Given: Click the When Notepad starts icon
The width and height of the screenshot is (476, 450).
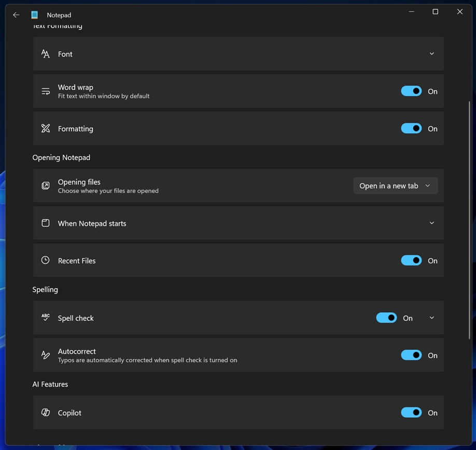Looking at the screenshot, I should 45,223.
